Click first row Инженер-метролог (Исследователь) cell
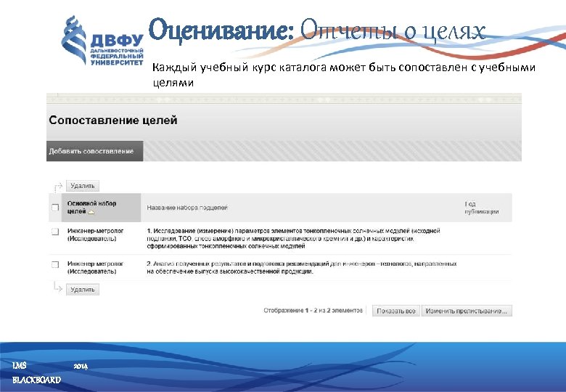Screen dimensions: 566x392 click(95, 234)
